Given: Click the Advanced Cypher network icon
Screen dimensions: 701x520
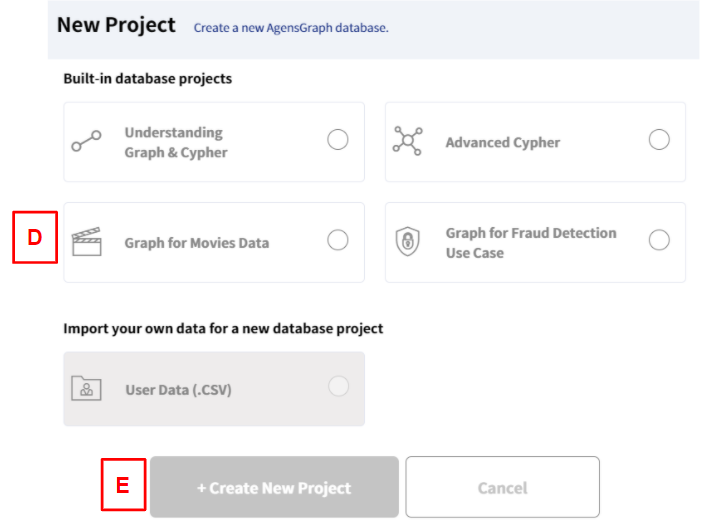Looking at the screenshot, I should [x=408, y=141].
